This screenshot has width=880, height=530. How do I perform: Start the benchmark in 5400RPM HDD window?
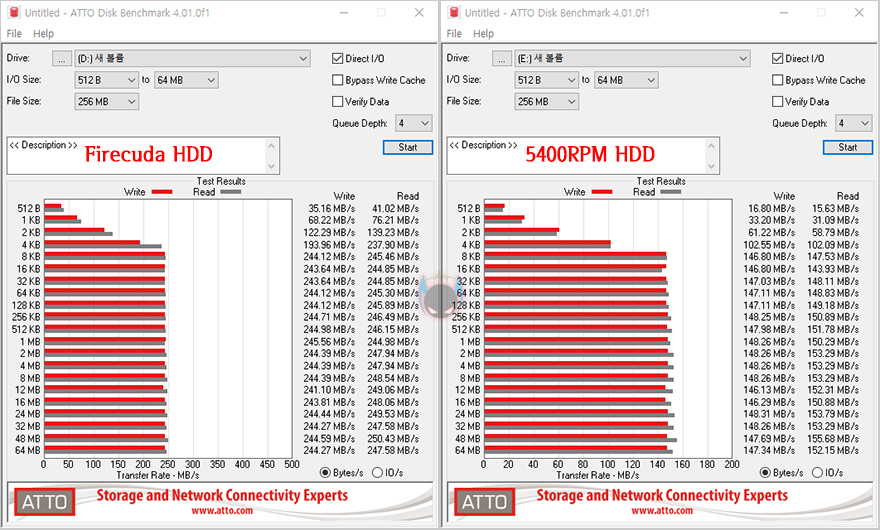tap(848, 147)
